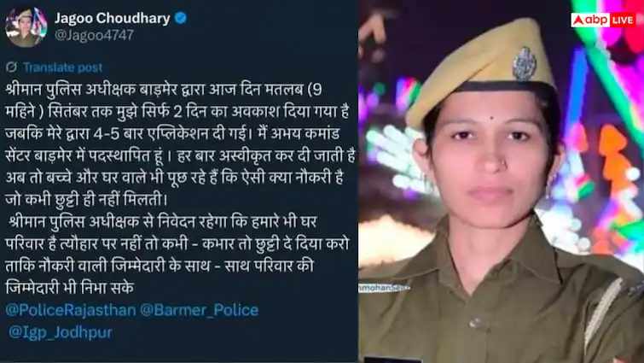Click paragraph starting श्रीमान पुलिस अधीक्षक से निवेदन
Screen dimensions: 644x363
pyautogui.click(x=177, y=255)
